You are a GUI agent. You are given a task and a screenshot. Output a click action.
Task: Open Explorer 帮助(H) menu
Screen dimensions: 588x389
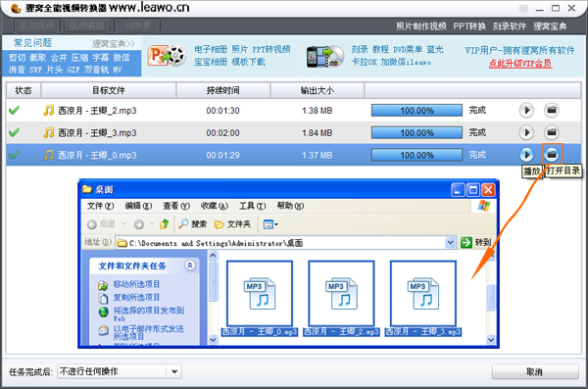(290, 206)
